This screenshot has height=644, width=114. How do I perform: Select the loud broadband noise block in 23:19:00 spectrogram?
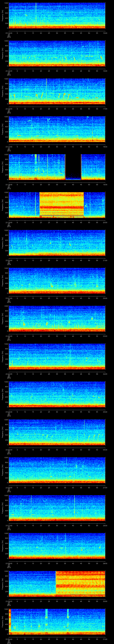point(62,205)
